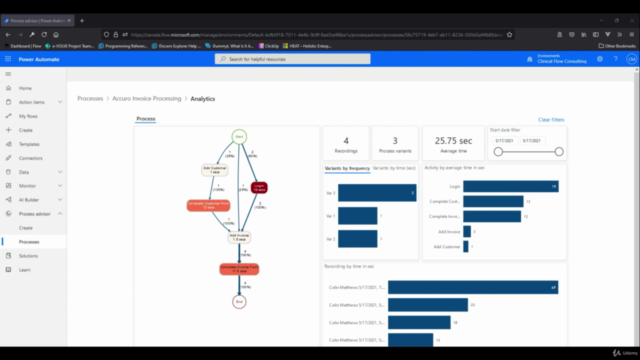Screen dimensions: 640x360
Task: Bookmark this page with the star icon
Action: (x=509, y=35)
